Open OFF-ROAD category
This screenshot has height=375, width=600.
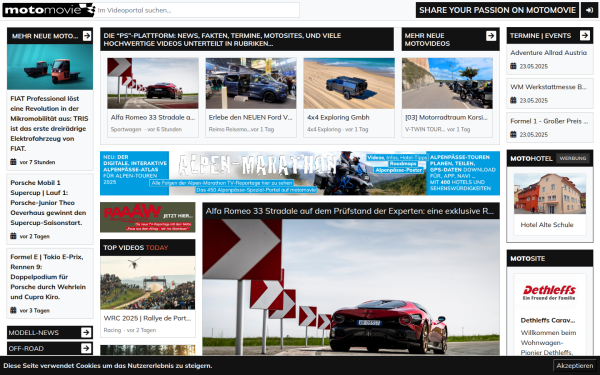(x=50, y=348)
